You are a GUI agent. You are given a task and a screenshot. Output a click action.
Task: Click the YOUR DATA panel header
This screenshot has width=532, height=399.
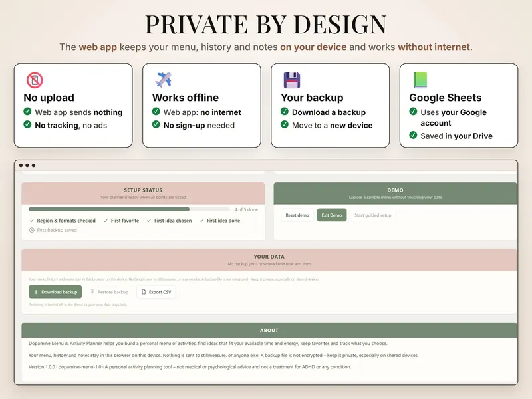pyautogui.click(x=269, y=260)
